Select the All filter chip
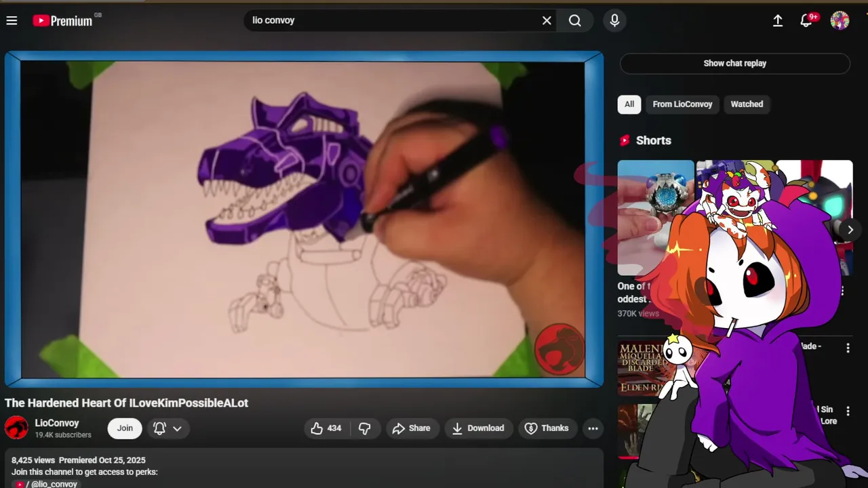Screen dimensions: 868x488 (x=629, y=104)
